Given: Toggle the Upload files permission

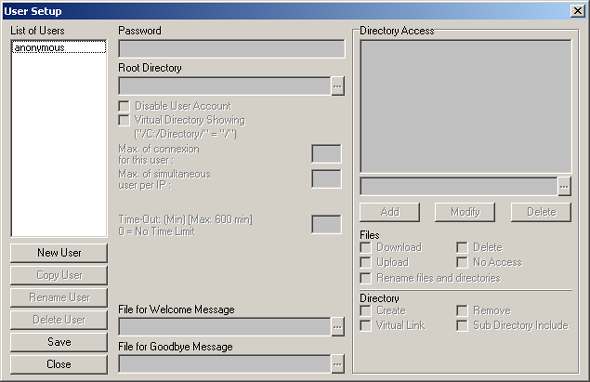Looking at the screenshot, I should click(x=365, y=262).
